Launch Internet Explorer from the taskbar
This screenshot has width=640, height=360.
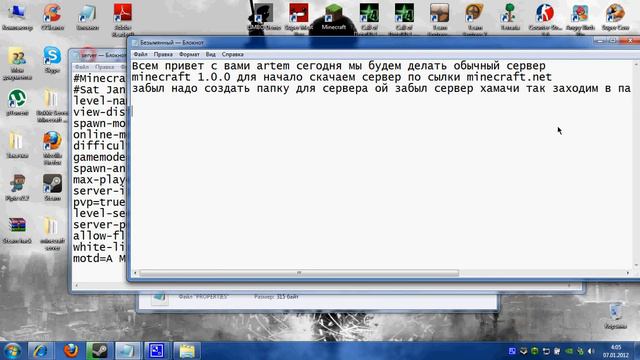40,351
